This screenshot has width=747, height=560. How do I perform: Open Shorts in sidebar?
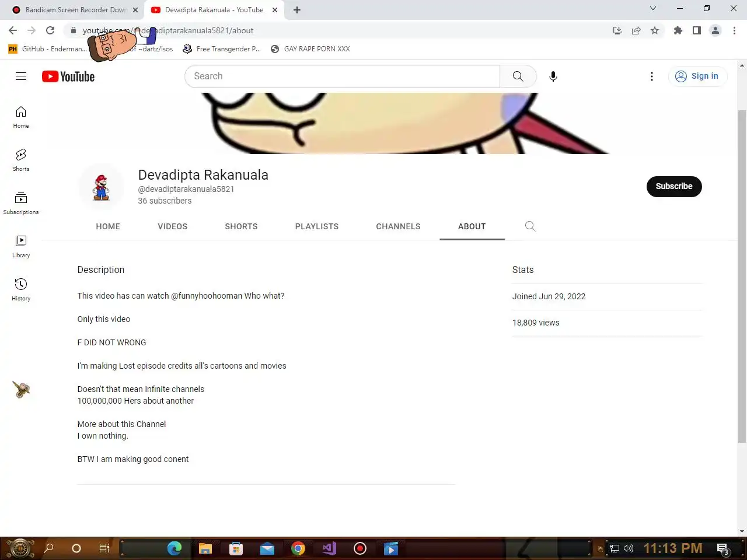[x=21, y=160]
